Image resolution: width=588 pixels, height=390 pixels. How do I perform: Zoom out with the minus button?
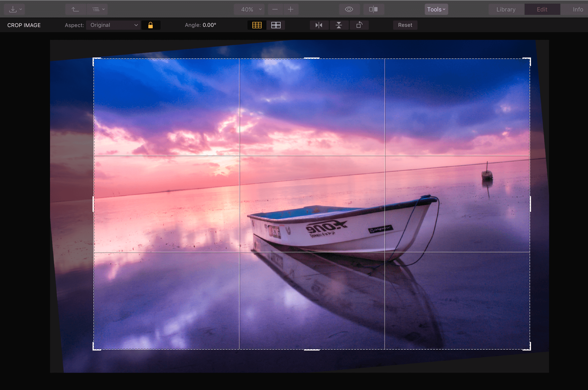coord(275,10)
